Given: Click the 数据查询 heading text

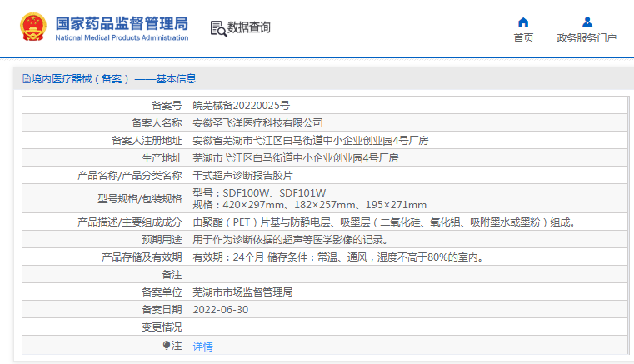Looking at the screenshot, I should coord(248,27).
